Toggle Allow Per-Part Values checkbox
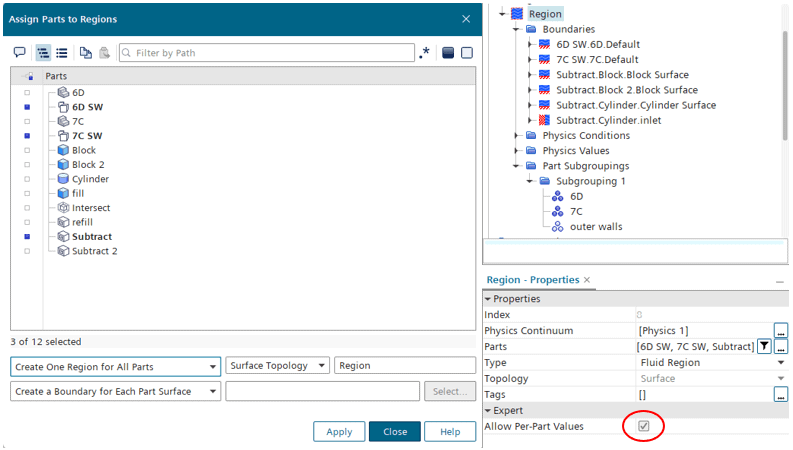Viewport: 793px width, 450px height. coord(643,426)
